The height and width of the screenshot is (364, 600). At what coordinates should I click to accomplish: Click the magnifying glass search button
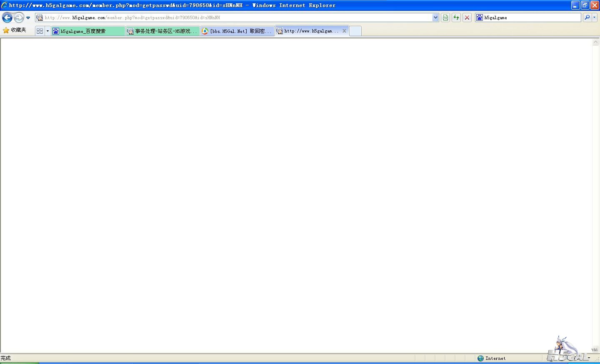(x=587, y=17)
